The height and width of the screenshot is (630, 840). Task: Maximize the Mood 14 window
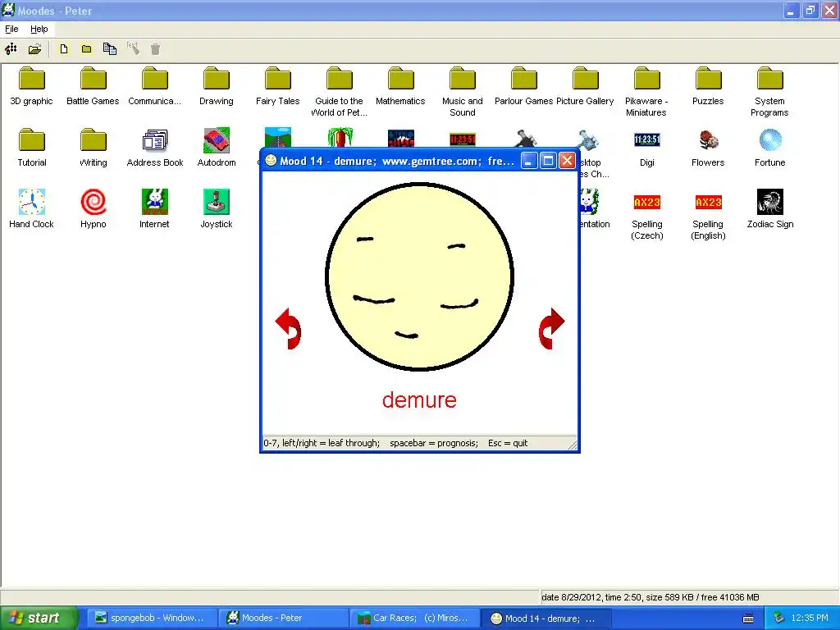548,160
